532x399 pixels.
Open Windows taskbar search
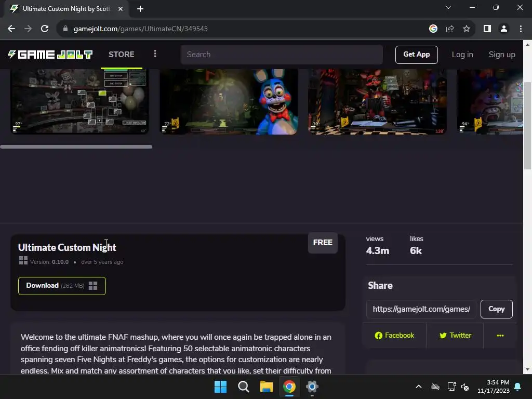(x=244, y=387)
